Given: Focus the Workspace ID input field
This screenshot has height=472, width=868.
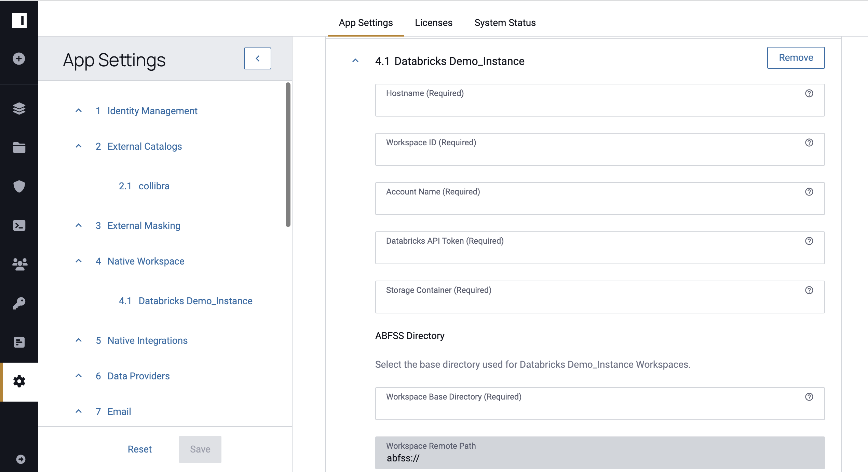Looking at the screenshot, I should pyautogui.click(x=600, y=149).
